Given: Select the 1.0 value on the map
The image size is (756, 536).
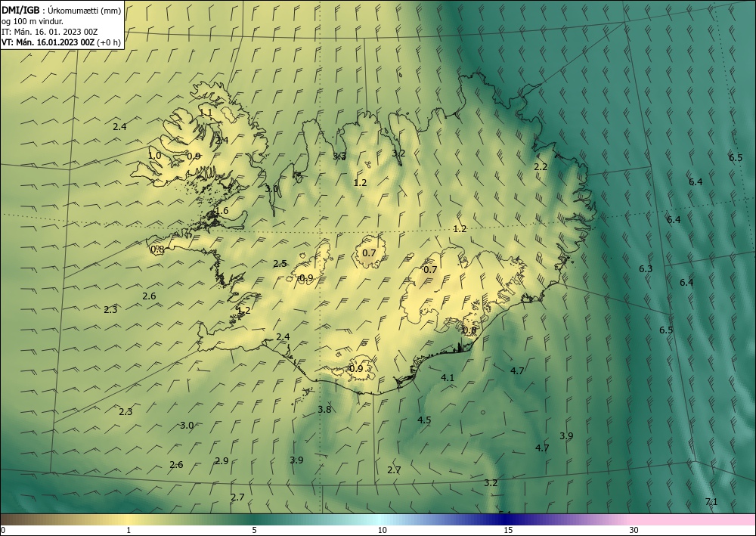Looking at the screenshot, I should 154,156.
